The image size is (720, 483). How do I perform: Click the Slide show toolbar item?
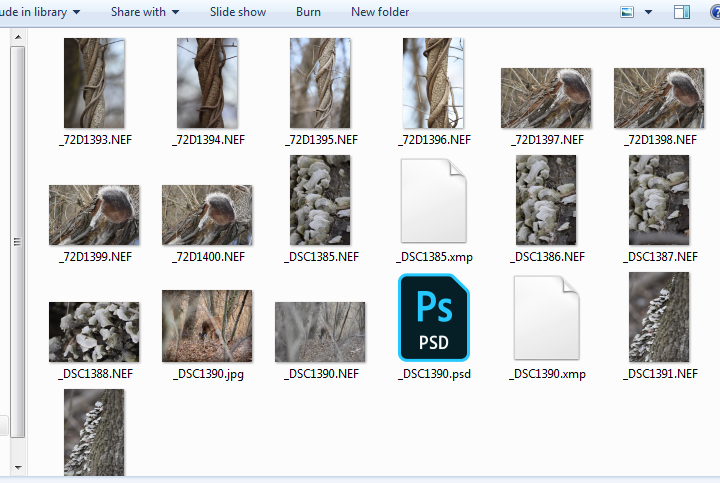pos(238,12)
